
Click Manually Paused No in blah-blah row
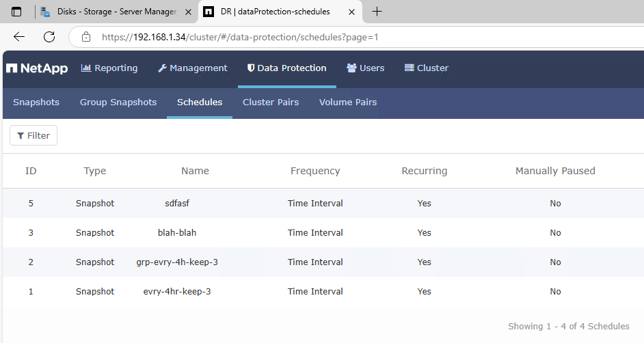pos(555,232)
